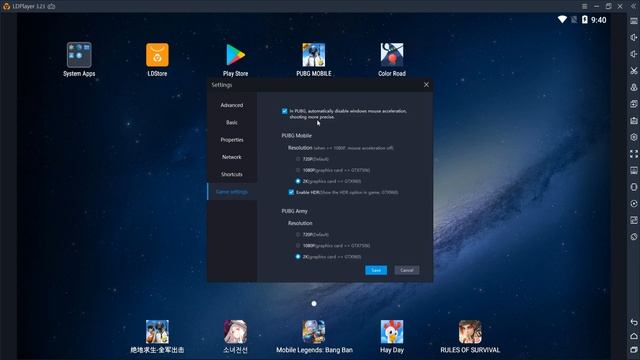Click the battery status icon
The height and width of the screenshot is (360, 640).
click(584, 20)
